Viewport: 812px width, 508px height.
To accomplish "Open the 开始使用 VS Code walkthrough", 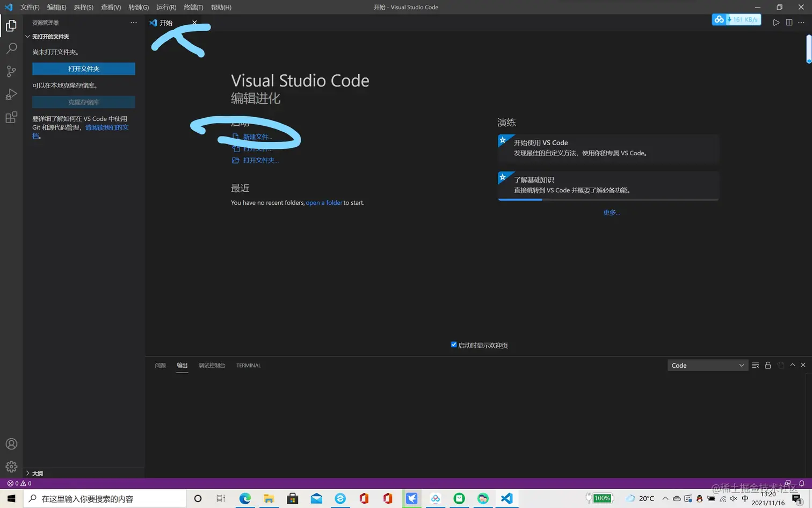I will (x=608, y=148).
